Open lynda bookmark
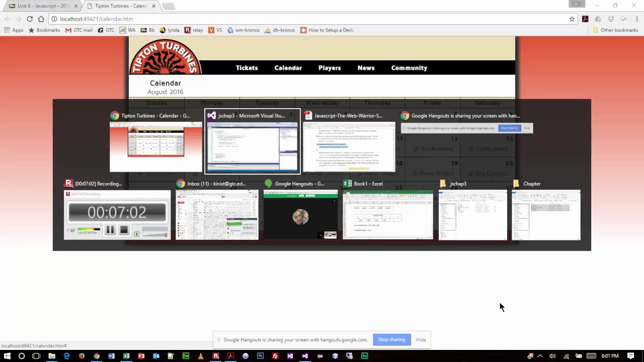 click(x=170, y=30)
